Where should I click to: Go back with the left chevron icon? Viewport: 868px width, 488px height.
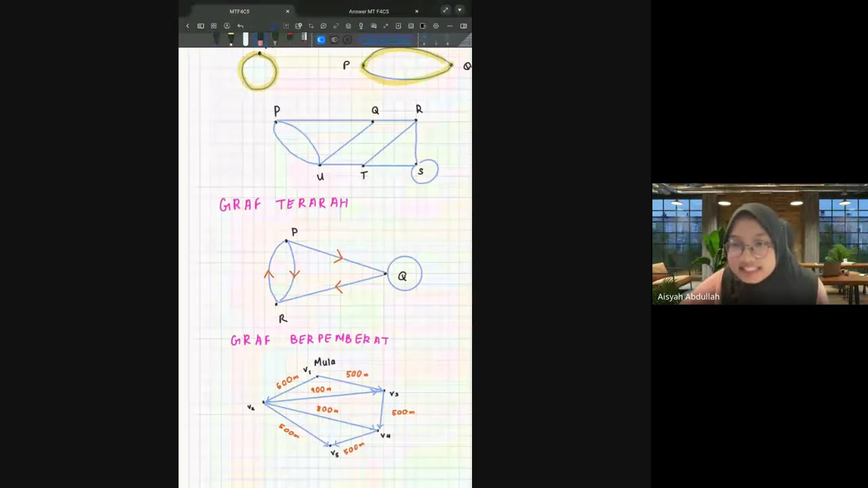[x=188, y=26]
